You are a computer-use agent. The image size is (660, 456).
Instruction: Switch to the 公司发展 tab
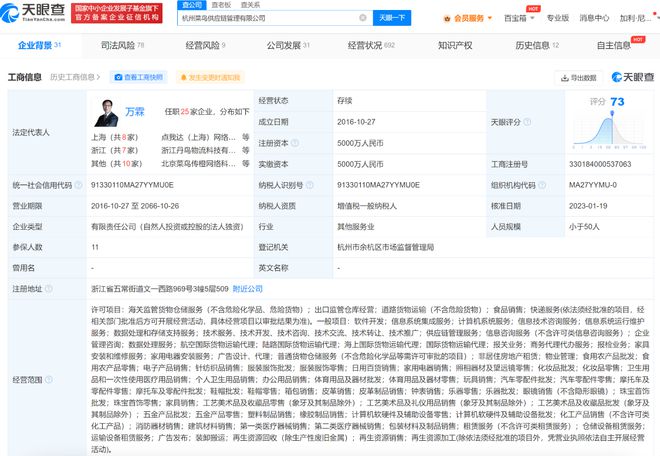coord(288,45)
